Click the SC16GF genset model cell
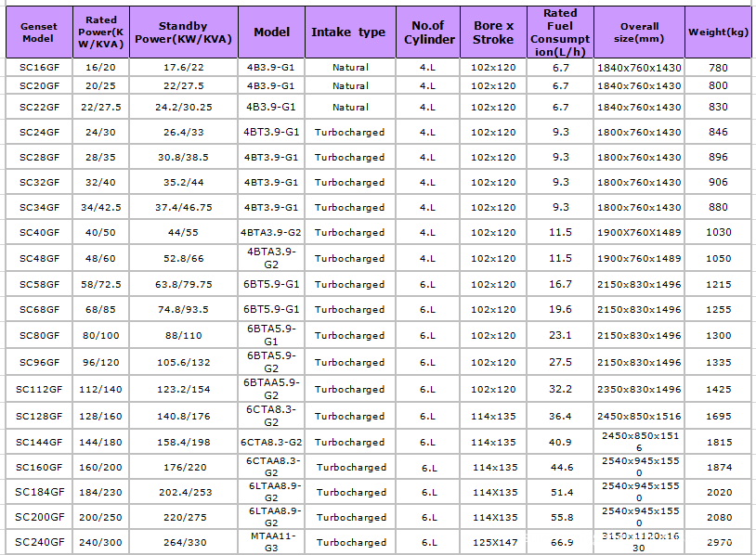756x555 pixels. (x=39, y=68)
